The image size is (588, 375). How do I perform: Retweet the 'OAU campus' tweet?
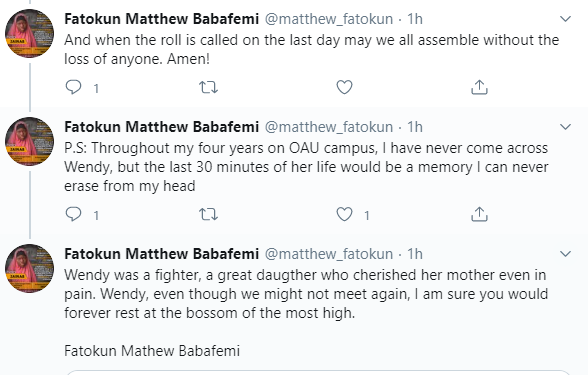[208, 214]
